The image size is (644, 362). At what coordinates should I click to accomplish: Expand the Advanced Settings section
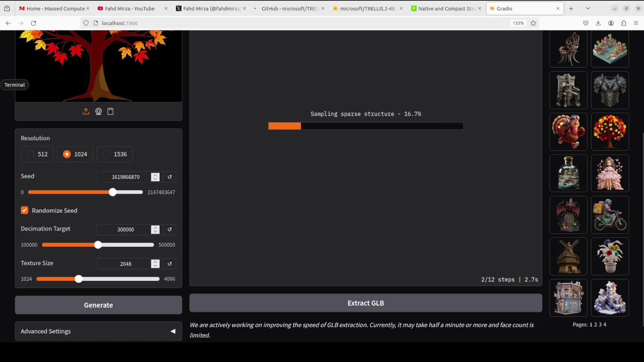[98, 331]
